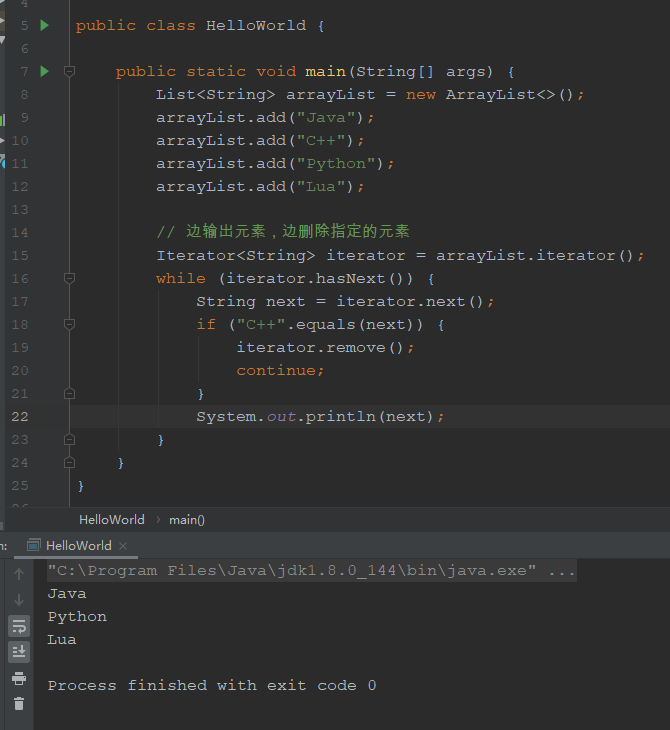Click the fold end marker on line 24
This screenshot has height=730, width=670.
tap(69, 462)
